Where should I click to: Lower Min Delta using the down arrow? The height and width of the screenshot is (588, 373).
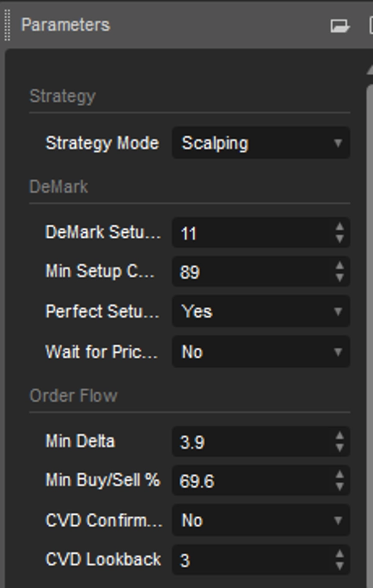(x=339, y=447)
